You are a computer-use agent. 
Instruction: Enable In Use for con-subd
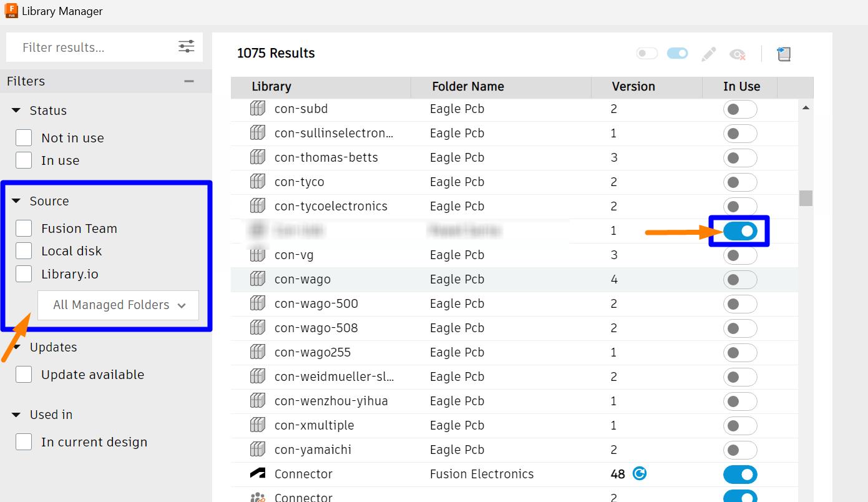click(740, 109)
